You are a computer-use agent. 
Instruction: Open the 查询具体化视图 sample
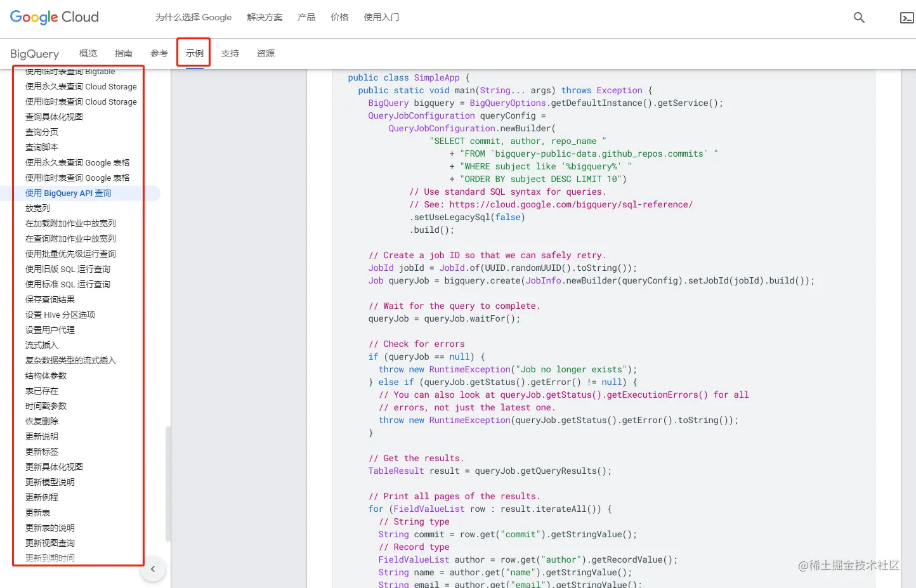coord(54,117)
